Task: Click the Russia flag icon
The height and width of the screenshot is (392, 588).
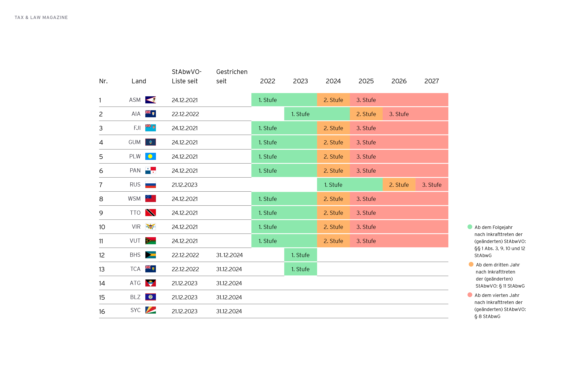Action: pyautogui.click(x=151, y=185)
